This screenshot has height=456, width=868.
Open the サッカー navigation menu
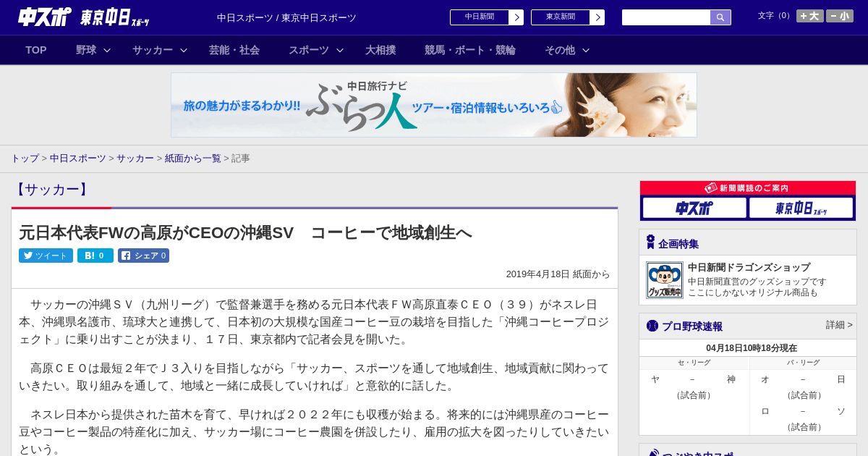tap(153, 50)
